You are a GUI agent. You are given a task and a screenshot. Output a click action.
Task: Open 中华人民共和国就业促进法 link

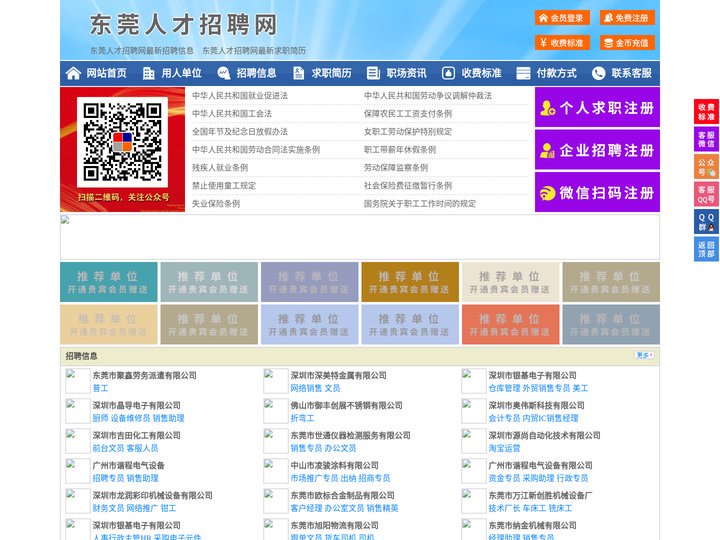pyautogui.click(x=240, y=96)
